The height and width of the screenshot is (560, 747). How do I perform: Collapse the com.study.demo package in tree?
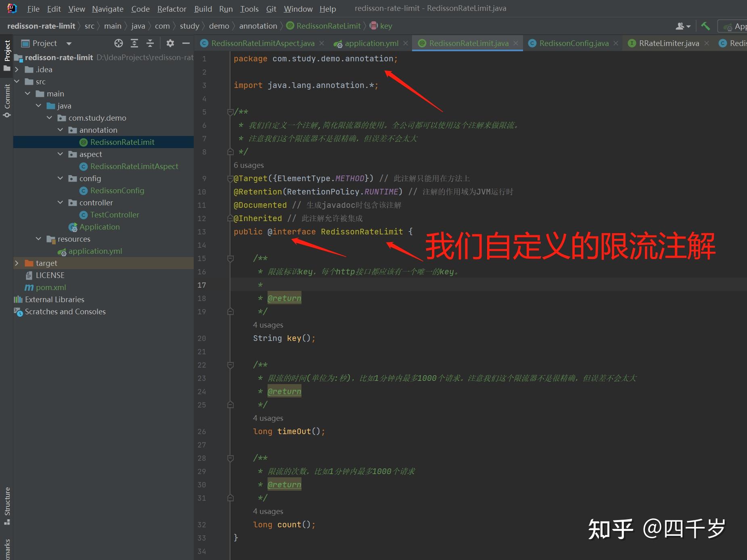[50, 117]
